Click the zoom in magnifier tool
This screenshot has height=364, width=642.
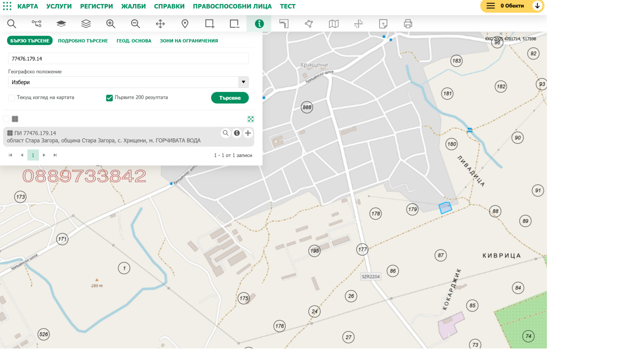pos(111,24)
